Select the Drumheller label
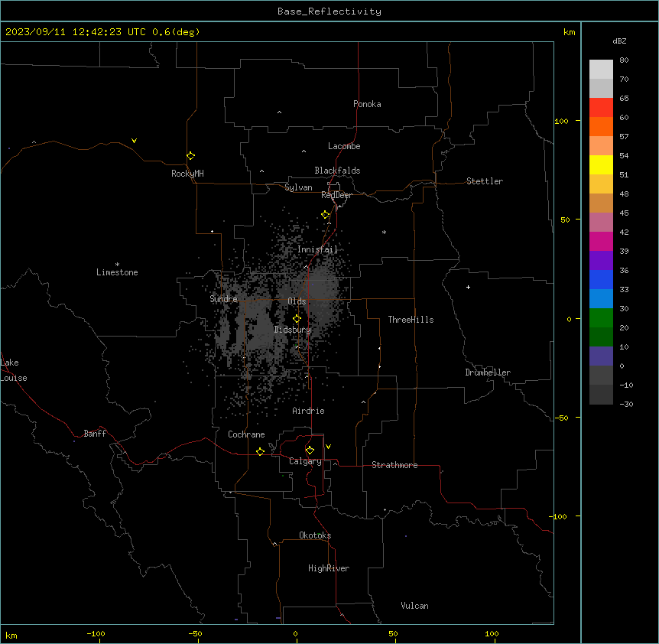The image size is (659, 644). [488, 372]
